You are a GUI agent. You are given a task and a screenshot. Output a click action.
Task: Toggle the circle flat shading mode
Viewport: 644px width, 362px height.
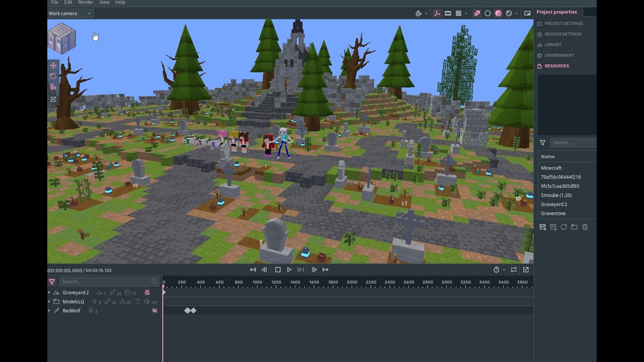click(488, 14)
